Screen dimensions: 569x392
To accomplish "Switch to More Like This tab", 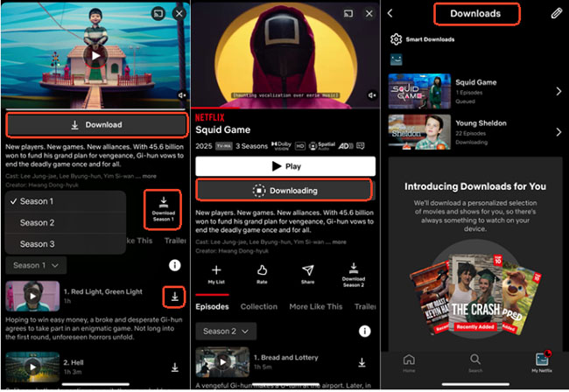I will tap(316, 307).
